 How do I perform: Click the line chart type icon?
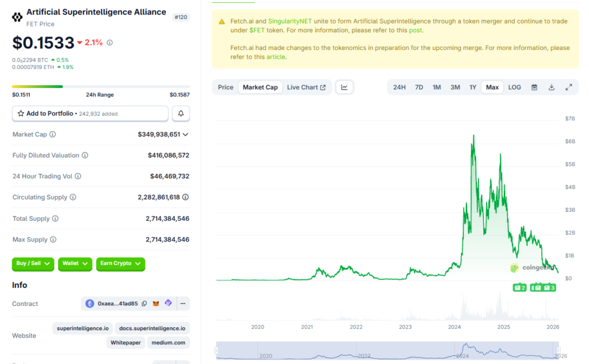pyautogui.click(x=345, y=87)
